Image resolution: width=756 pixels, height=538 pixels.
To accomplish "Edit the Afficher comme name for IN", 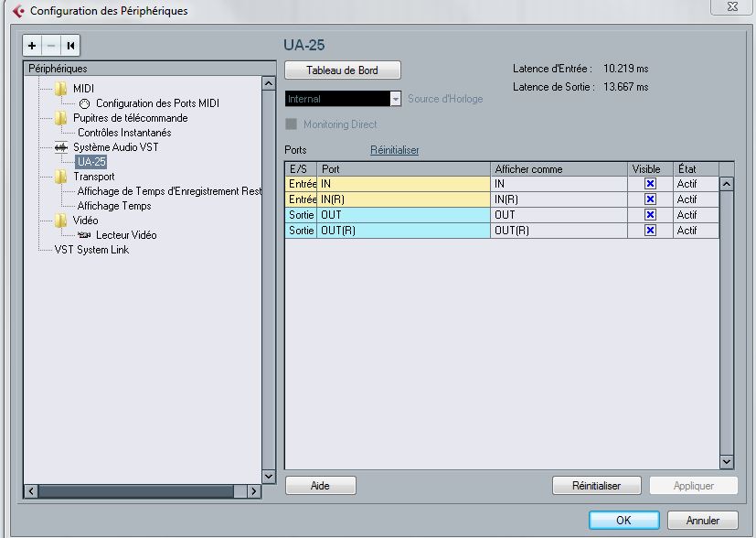I will tap(559, 184).
